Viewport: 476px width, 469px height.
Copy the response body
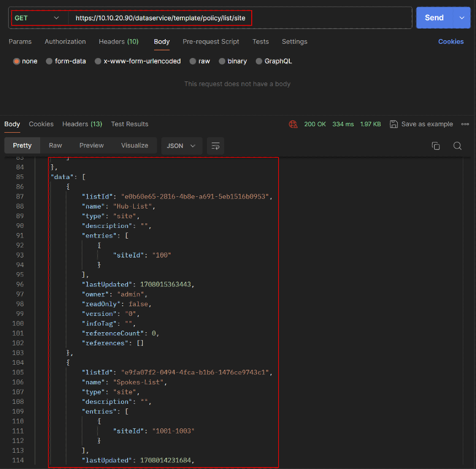tap(436, 145)
